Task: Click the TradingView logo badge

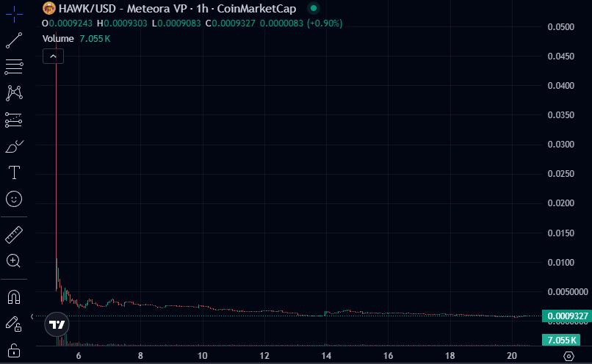Action: [x=57, y=324]
